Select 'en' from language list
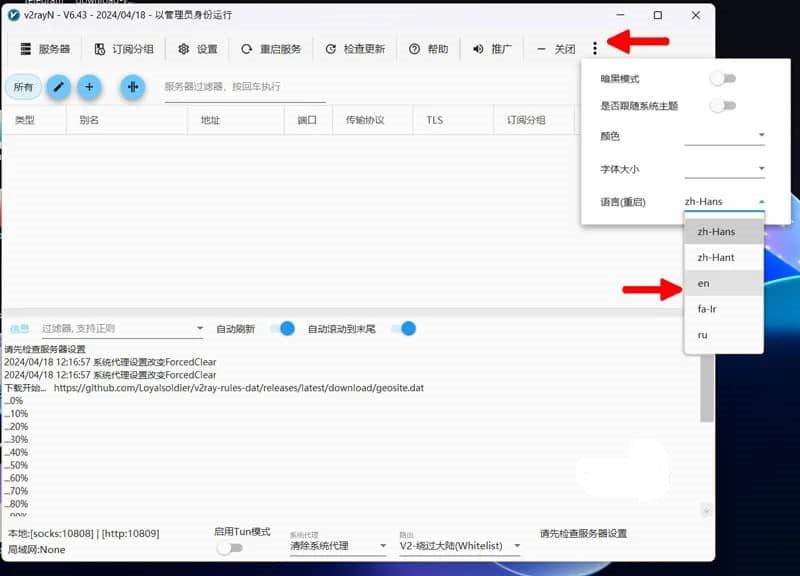This screenshot has width=800, height=576. (x=704, y=284)
